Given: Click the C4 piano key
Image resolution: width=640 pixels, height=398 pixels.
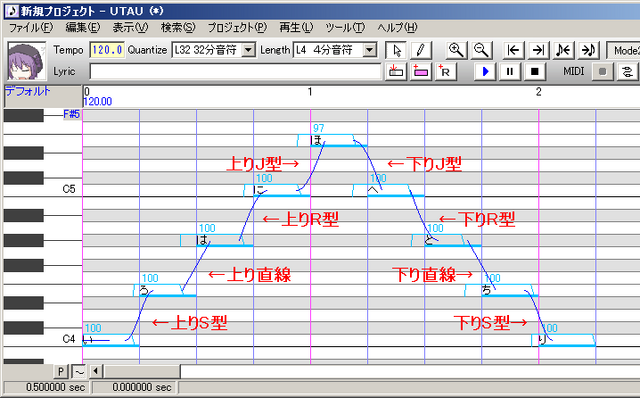Looking at the screenshot, I should (42, 340).
